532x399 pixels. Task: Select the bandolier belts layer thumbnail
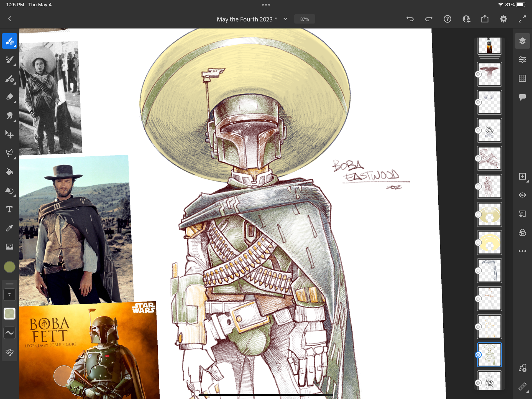pos(489,158)
